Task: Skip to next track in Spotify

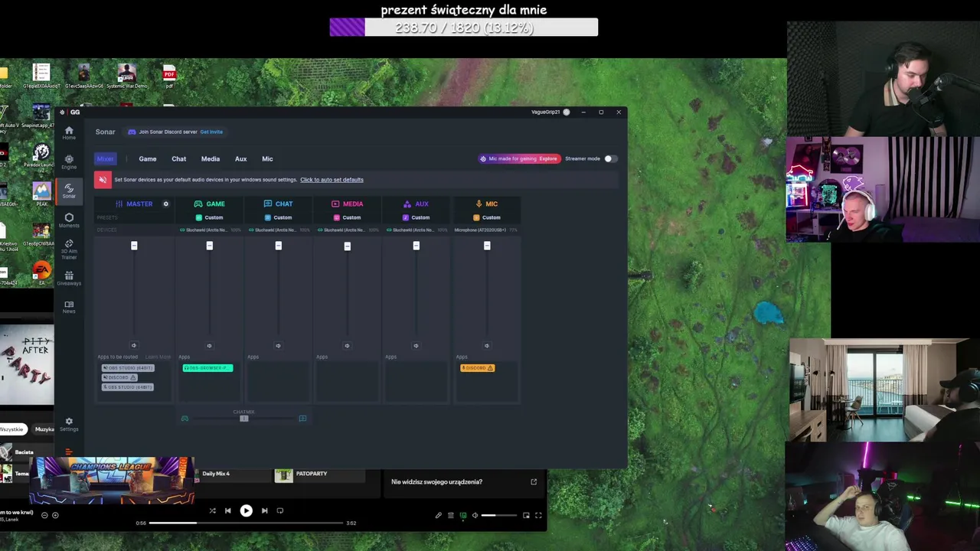Action: pos(264,510)
